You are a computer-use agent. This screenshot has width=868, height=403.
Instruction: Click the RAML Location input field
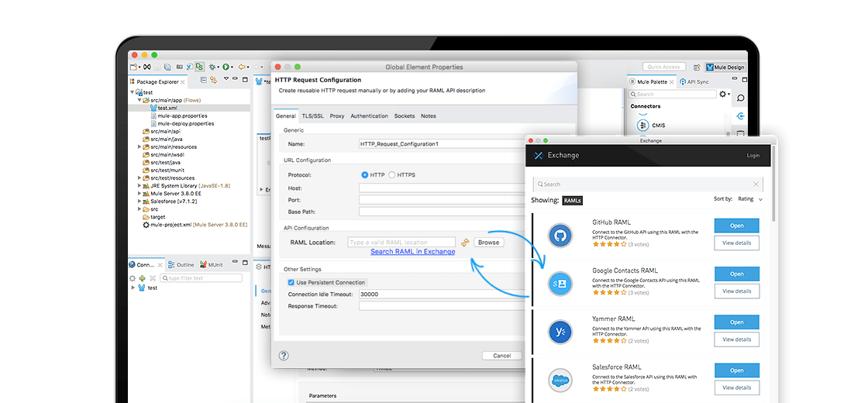point(401,242)
